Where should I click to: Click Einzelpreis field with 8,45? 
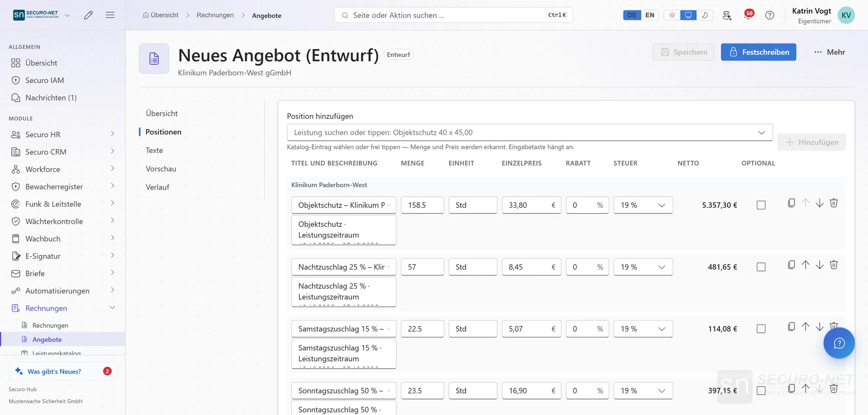531,267
